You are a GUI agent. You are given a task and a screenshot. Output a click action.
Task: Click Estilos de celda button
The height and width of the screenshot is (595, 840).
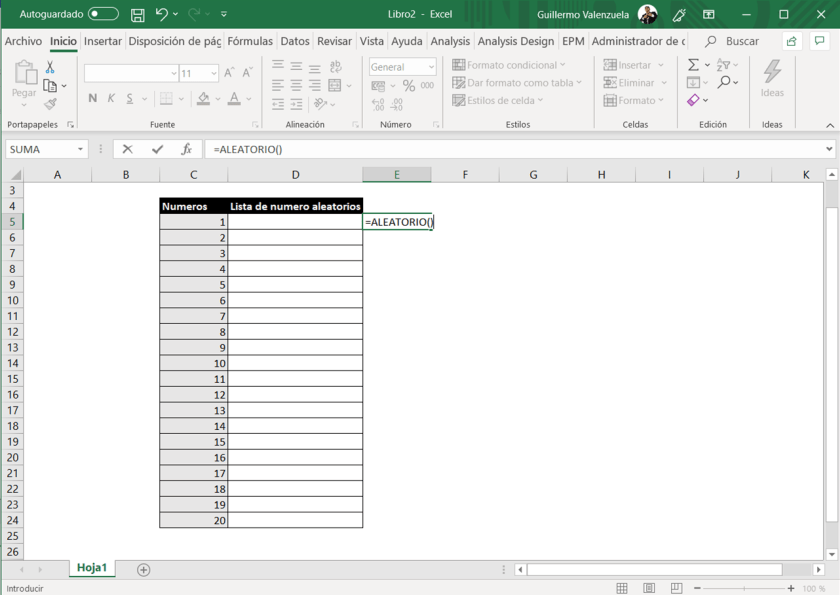click(498, 100)
